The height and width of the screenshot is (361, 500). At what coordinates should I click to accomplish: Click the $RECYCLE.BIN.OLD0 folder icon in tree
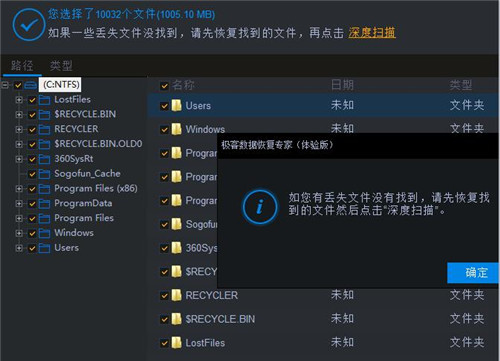tap(44, 144)
